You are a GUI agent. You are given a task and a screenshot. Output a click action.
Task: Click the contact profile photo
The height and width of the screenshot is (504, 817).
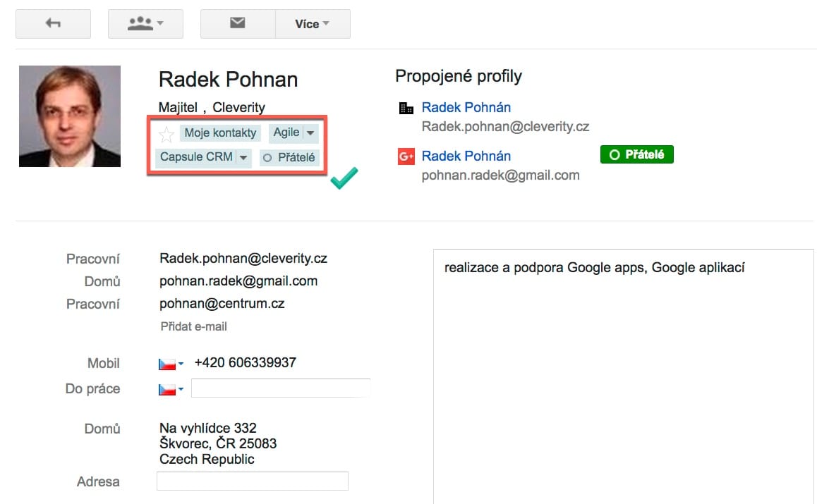click(70, 116)
